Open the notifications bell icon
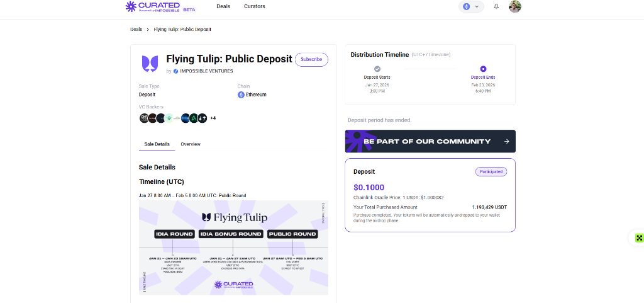Viewport: 644px width, 303px height. 496,6
